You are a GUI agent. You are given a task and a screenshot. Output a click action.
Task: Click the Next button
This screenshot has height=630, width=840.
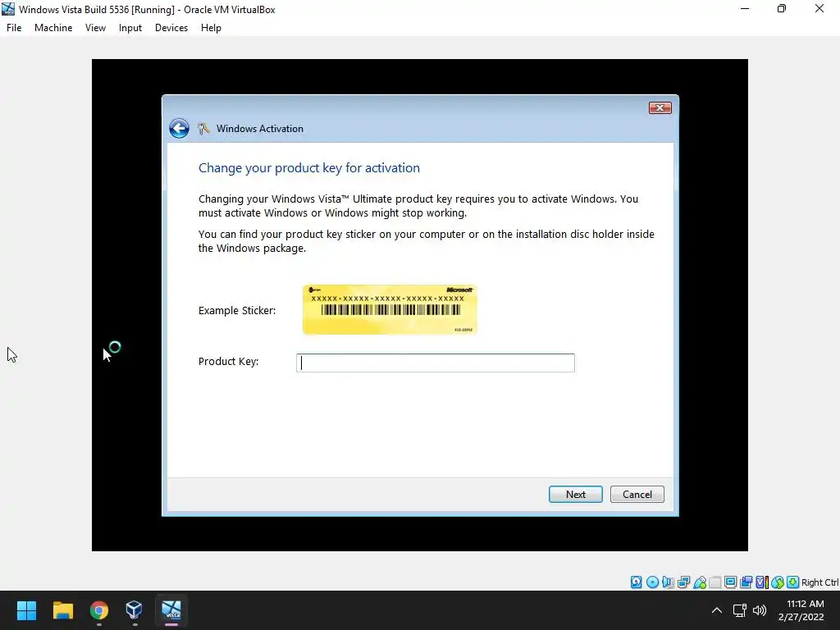[x=575, y=494]
